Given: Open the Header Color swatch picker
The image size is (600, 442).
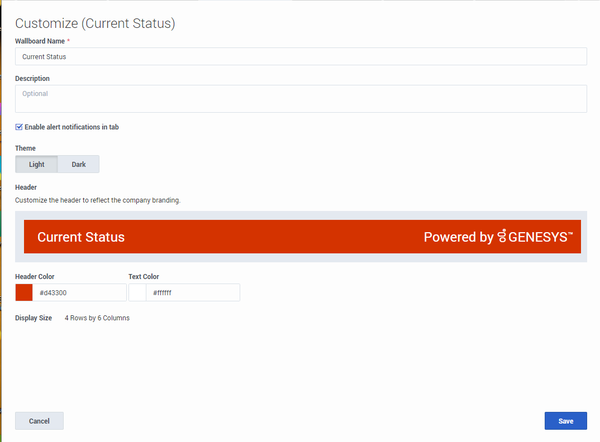Looking at the screenshot, I should 24,293.
